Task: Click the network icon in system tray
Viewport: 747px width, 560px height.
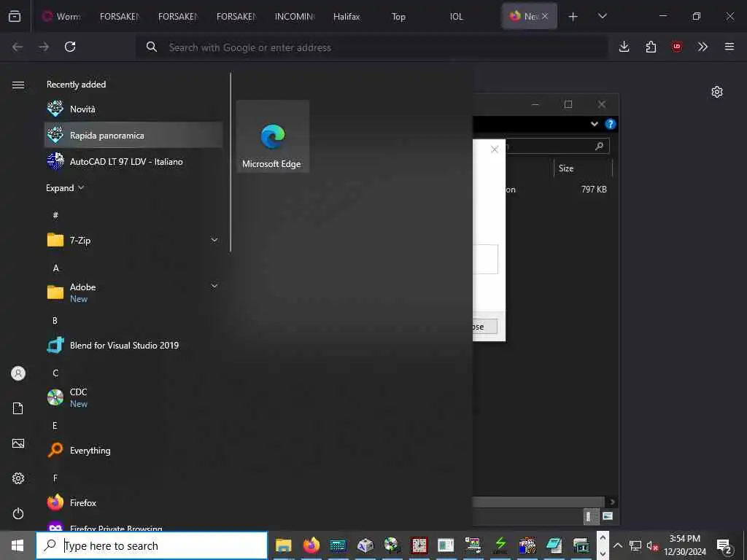Action: pyautogui.click(x=635, y=545)
